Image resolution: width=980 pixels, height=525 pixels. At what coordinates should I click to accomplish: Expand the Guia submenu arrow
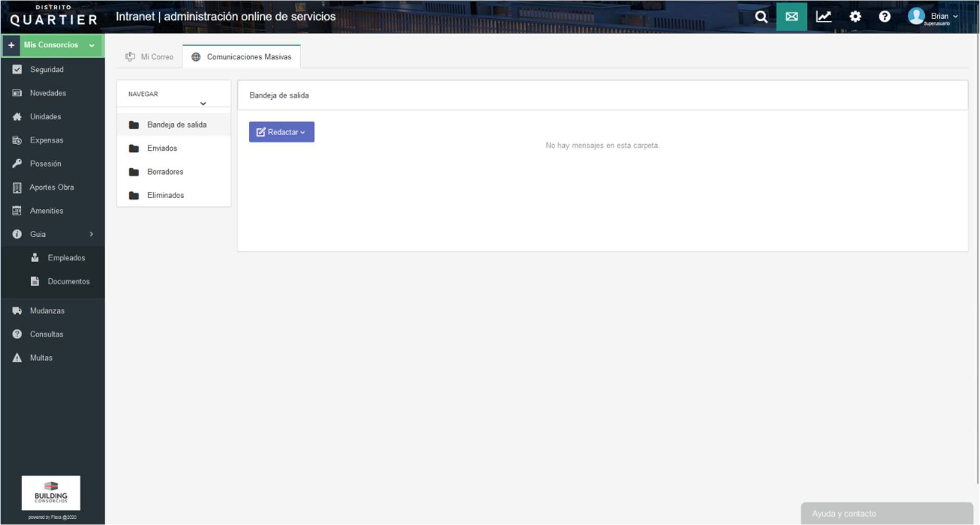pyautogui.click(x=92, y=234)
